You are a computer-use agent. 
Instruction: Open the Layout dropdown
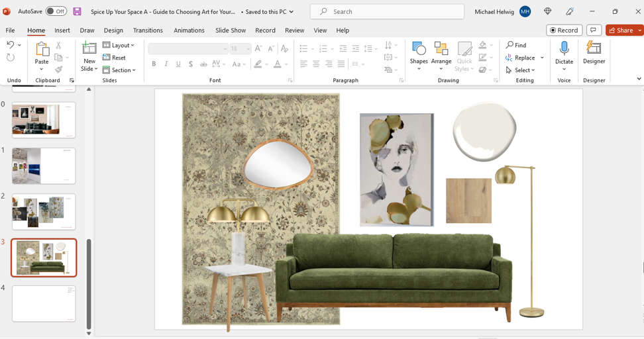119,45
